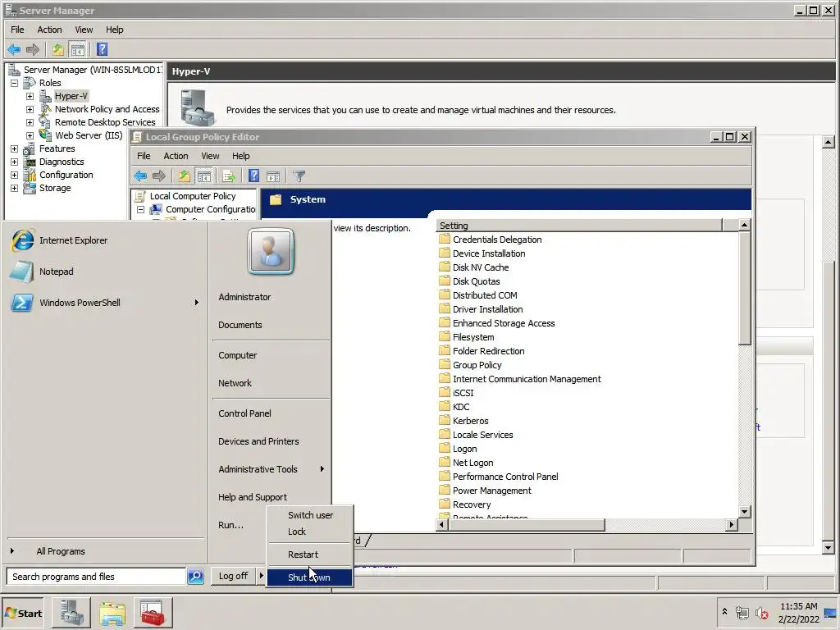840x630 pixels.
Task: Expand the Hyper-V tree node
Action: pyautogui.click(x=30, y=97)
